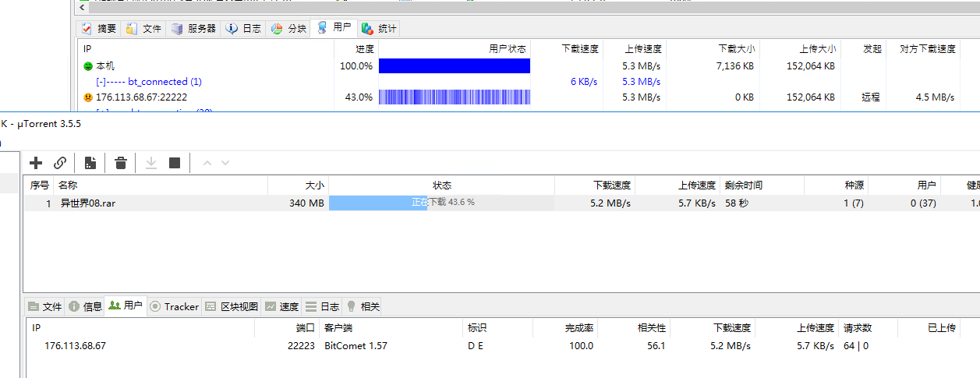980x378 pixels.
Task: Switch to the top 日志 tab in BitComet
Action: [244, 29]
